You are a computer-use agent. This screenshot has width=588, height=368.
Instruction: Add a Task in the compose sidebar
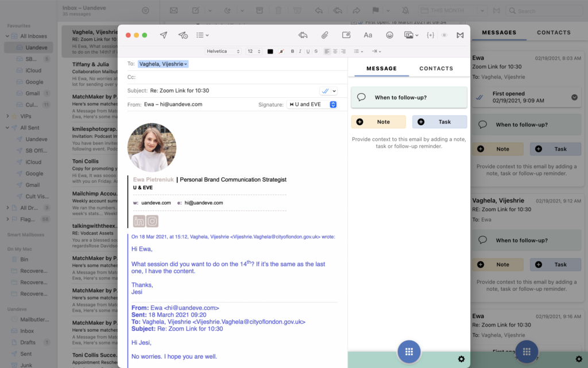pos(439,122)
